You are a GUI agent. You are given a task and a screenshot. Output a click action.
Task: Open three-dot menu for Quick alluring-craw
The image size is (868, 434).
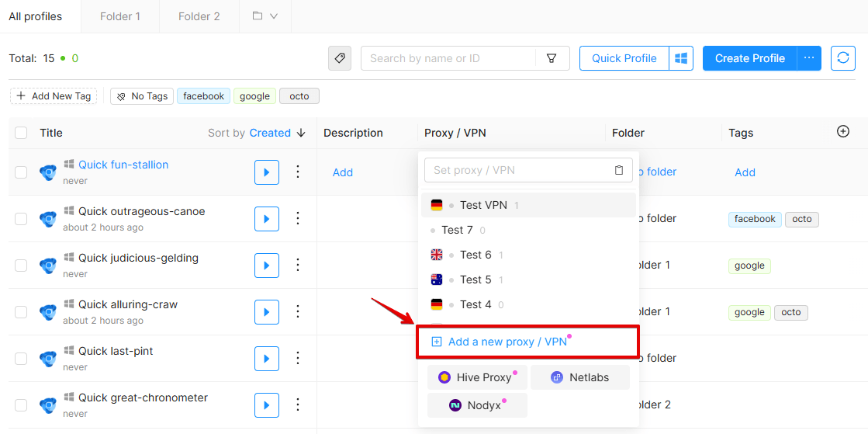[298, 311]
